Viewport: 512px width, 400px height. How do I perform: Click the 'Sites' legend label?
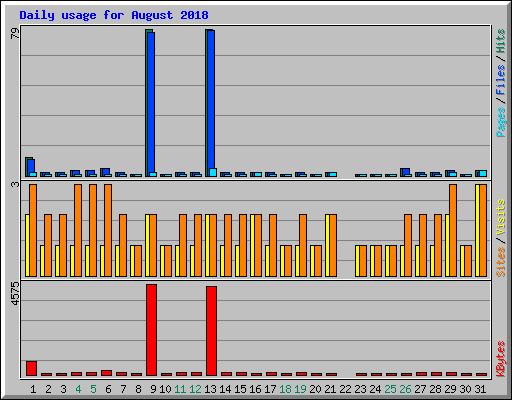tap(500, 262)
